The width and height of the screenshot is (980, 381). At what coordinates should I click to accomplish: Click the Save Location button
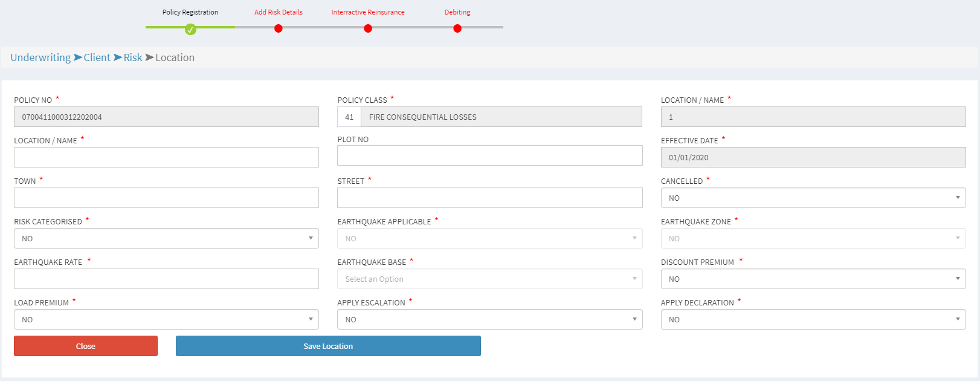tap(328, 346)
